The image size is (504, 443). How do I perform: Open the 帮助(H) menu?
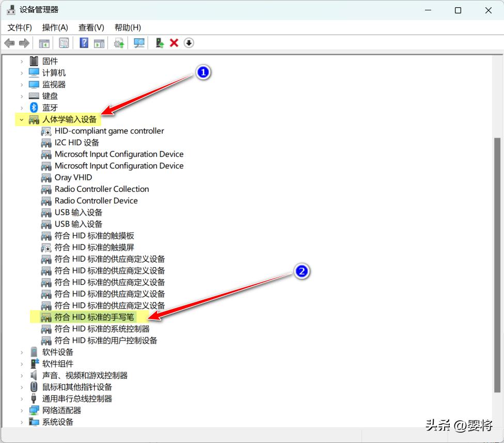tap(128, 27)
